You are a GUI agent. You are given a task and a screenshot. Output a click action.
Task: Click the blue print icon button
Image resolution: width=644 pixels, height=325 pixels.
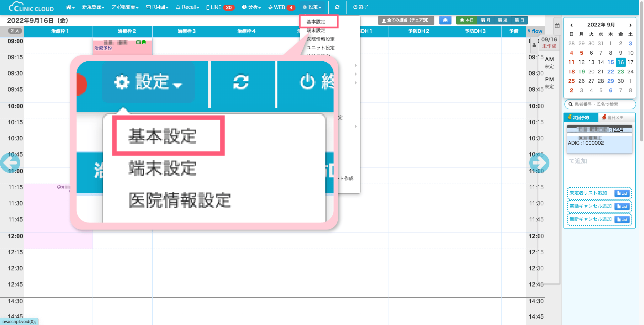point(445,20)
